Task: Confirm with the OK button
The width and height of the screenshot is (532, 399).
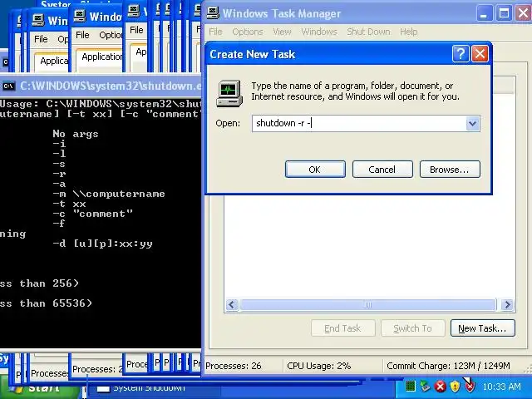Action: point(315,170)
